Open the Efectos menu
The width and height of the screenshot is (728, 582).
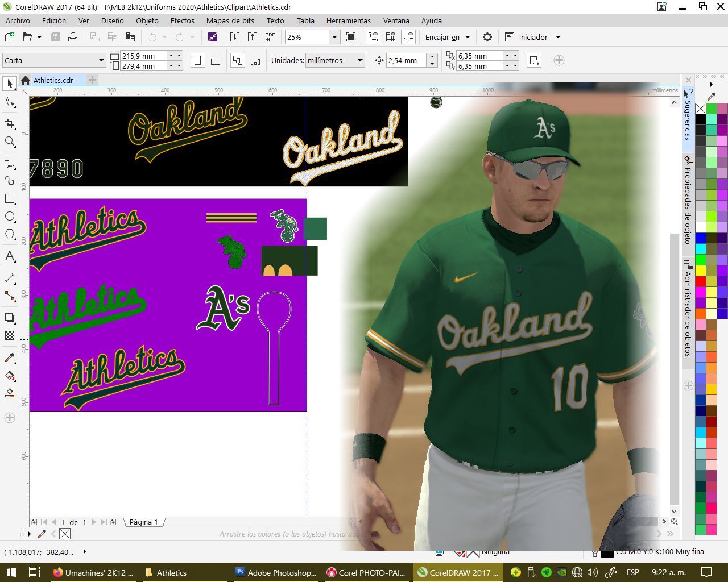pos(182,20)
